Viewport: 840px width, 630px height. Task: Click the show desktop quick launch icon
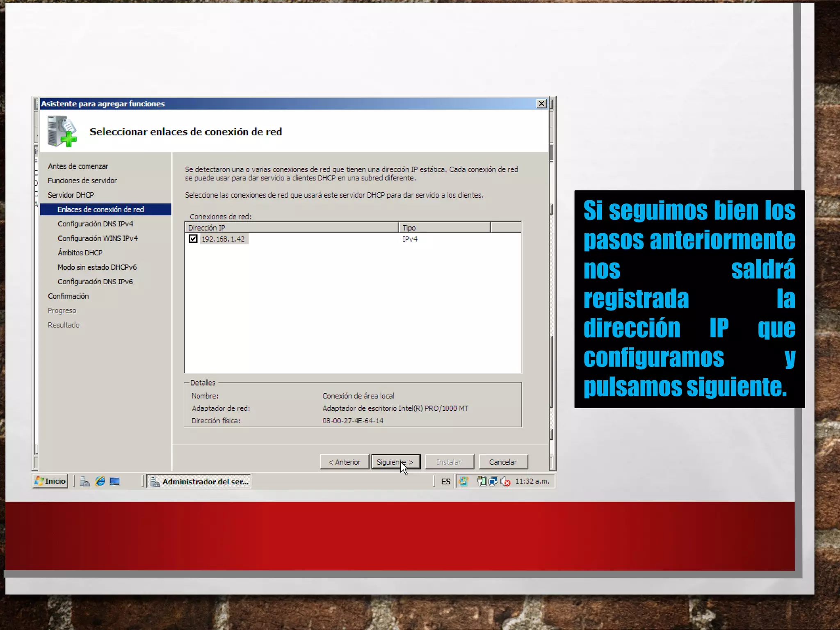tap(115, 482)
